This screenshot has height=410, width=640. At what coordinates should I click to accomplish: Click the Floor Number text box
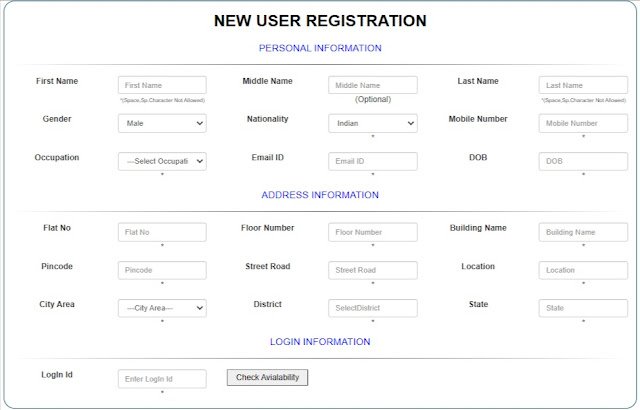pos(373,232)
